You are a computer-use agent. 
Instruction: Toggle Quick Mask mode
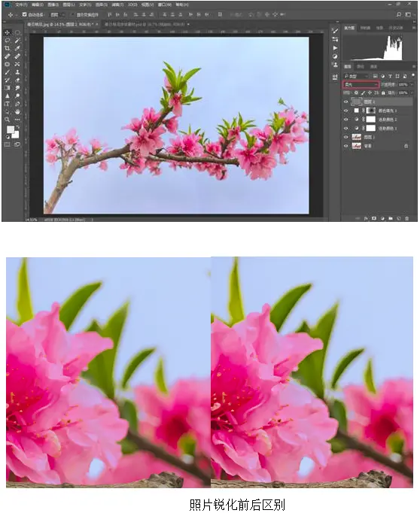(8, 144)
